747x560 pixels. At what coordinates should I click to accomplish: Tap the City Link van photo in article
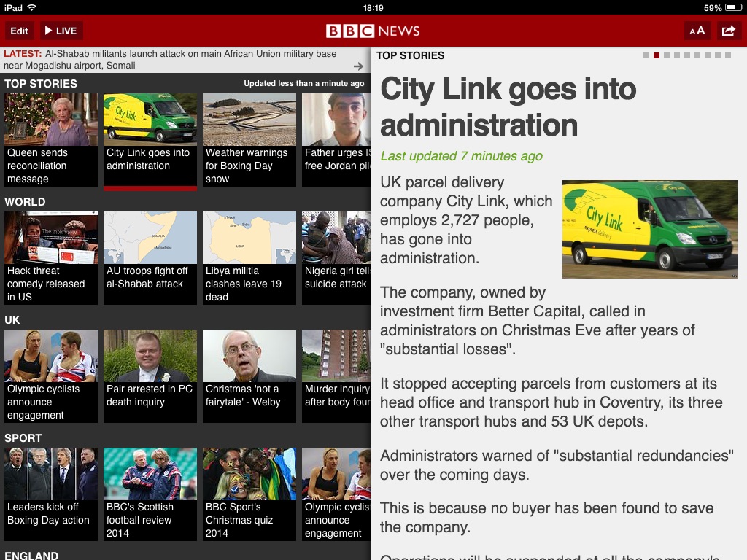point(650,229)
